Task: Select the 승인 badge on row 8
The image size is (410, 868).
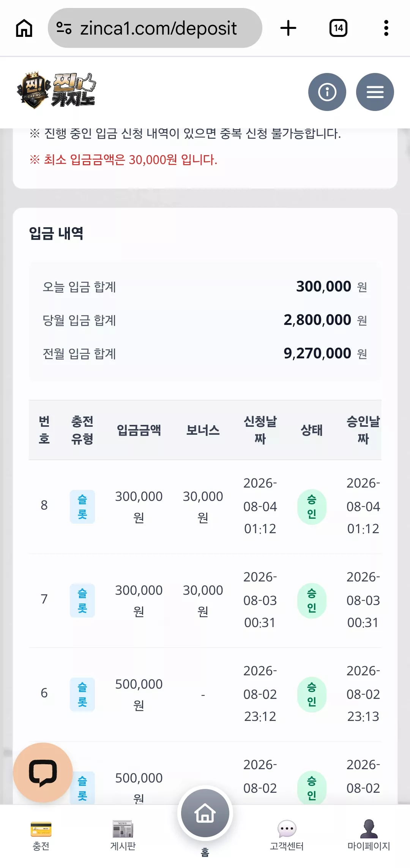Action: 312,507
